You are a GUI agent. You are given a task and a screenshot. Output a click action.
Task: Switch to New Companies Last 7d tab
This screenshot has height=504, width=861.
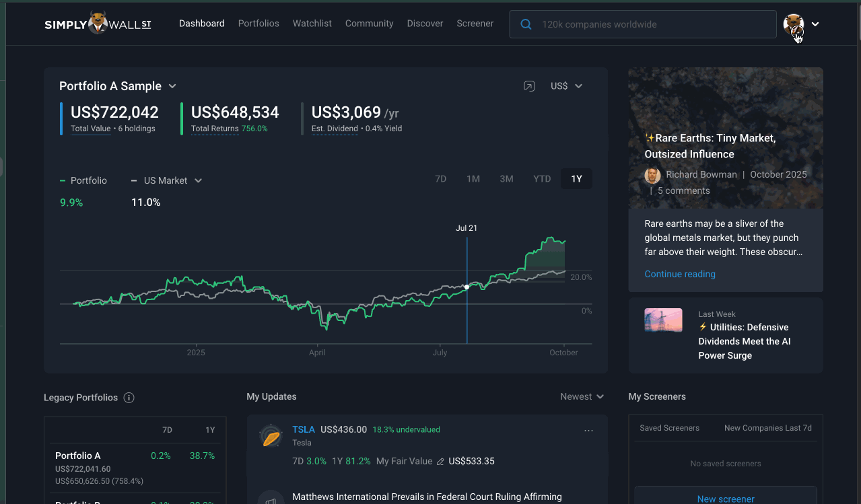768,428
